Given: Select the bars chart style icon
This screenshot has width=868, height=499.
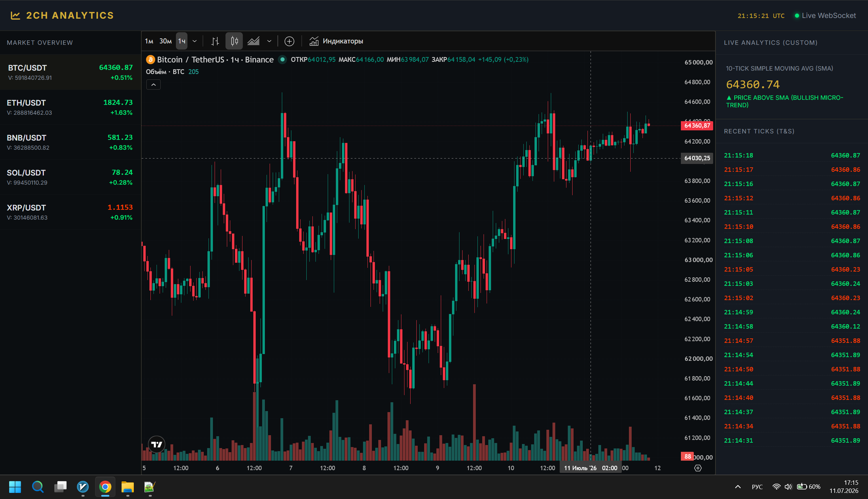Looking at the screenshot, I should click(215, 41).
